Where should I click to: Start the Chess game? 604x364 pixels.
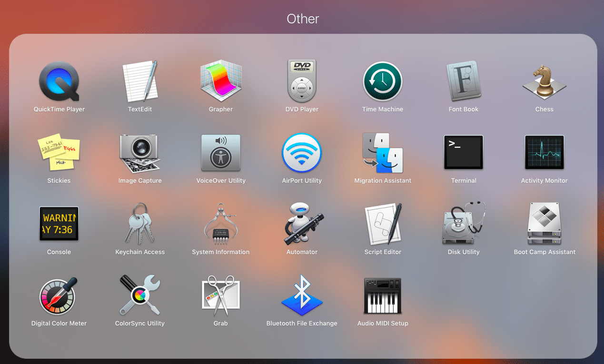point(544,82)
